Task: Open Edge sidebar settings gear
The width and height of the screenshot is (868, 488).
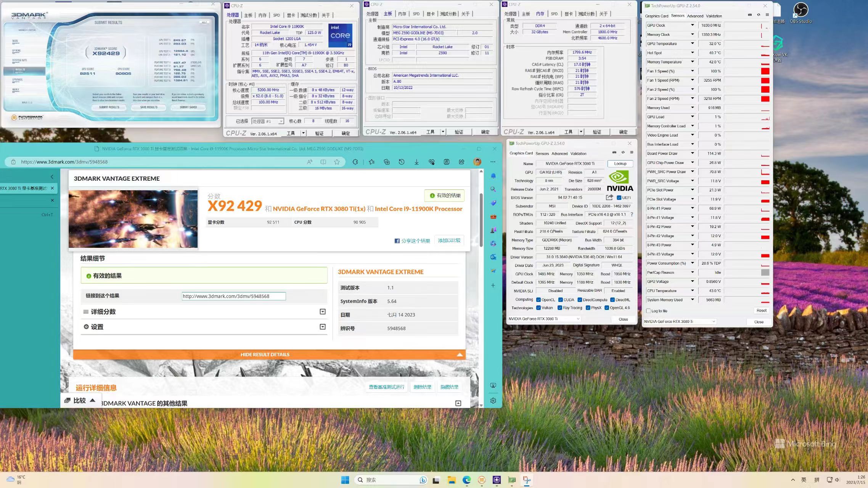Action: click(x=493, y=401)
